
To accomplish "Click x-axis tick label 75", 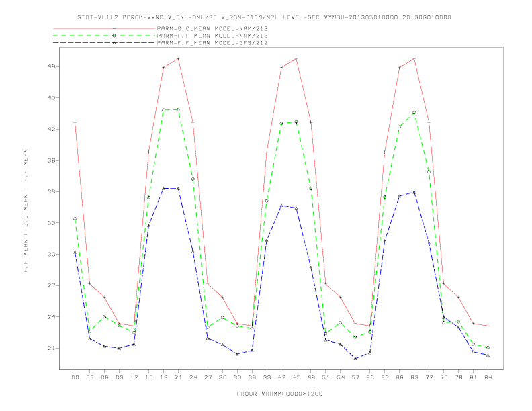I will (444, 377).
